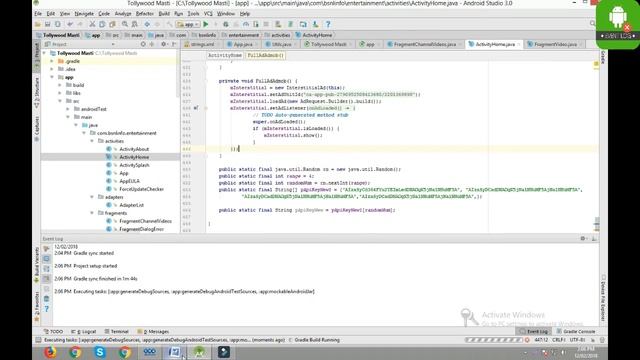640x360 pixels.
Task: Click the Gradle build progress bar
Action: click(493, 340)
